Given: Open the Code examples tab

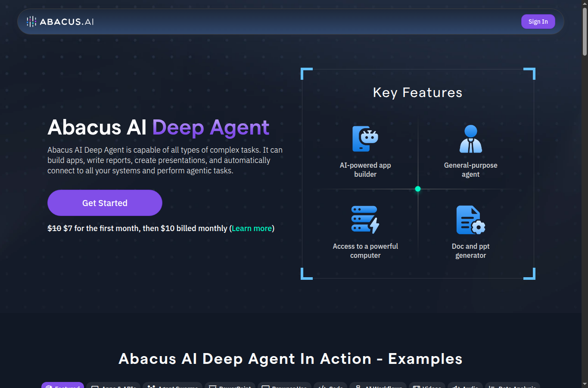Looking at the screenshot, I should click(330, 385).
